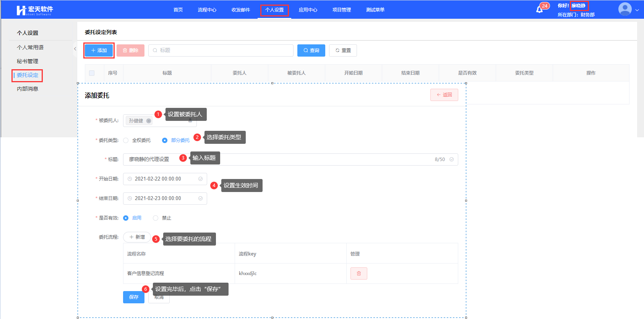
Task: Go to 内部消息 in sidebar
Action: pos(28,89)
